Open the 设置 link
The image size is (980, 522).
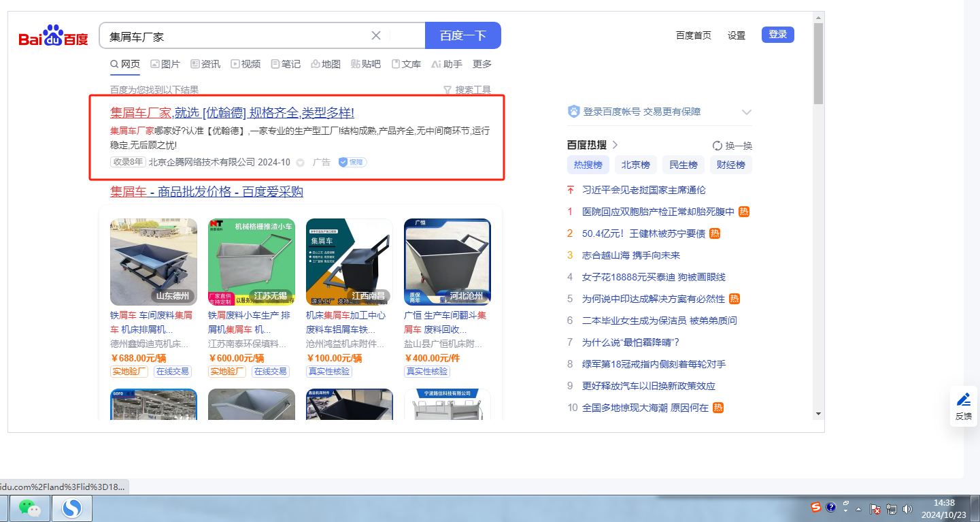pos(737,35)
